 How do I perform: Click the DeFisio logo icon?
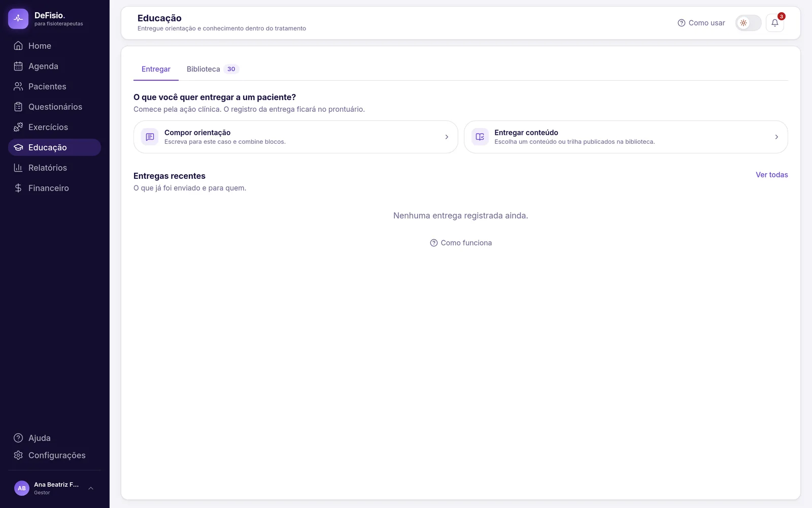[x=18, y=19]
